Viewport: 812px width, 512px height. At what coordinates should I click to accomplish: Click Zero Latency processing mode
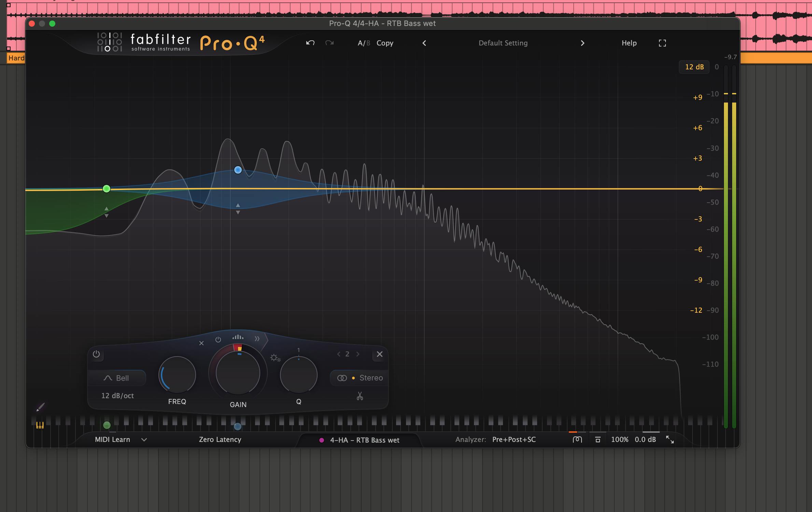pos(220,440)
